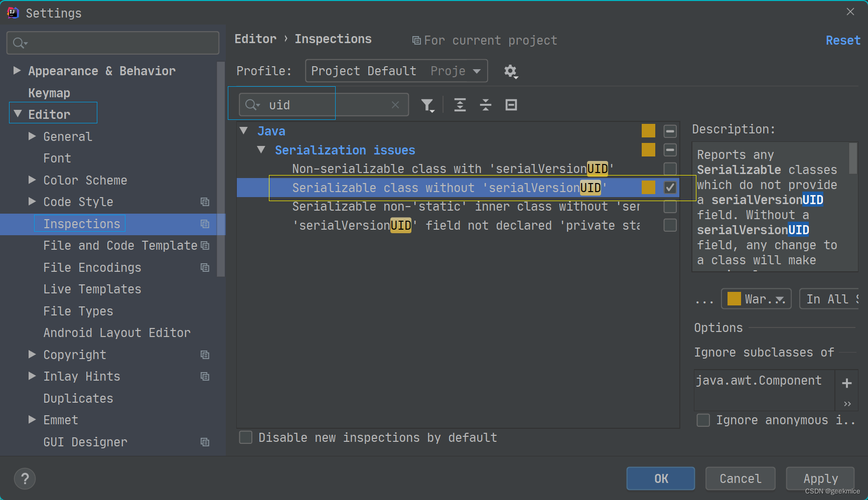The image size is (868, 500).
Task: Click the reset to empty square icon
Action: coord(511,105)
